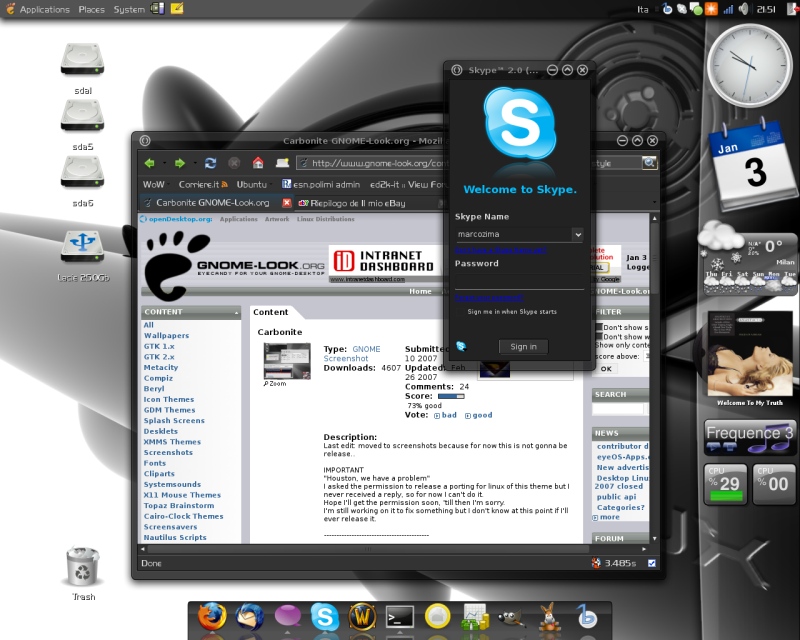This screenshot has height=640, width=800.
Task: Go forward in Firefox toolbar
Action: click(x=180, y=163)
